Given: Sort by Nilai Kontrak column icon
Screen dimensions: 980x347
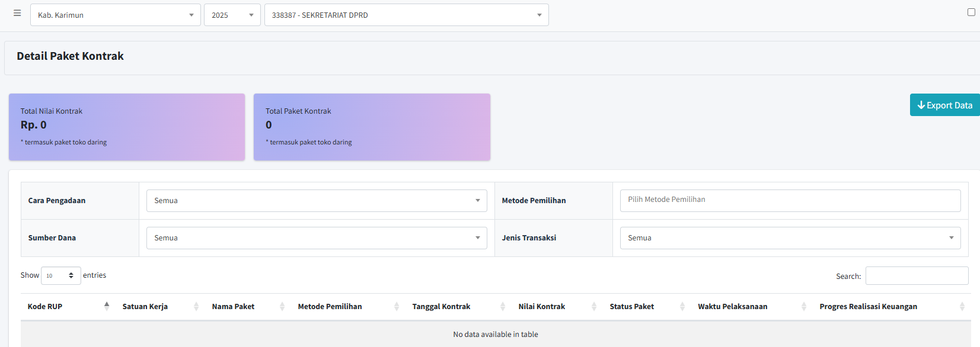Looking at the screenshot, I should click(x=594, y=306).
